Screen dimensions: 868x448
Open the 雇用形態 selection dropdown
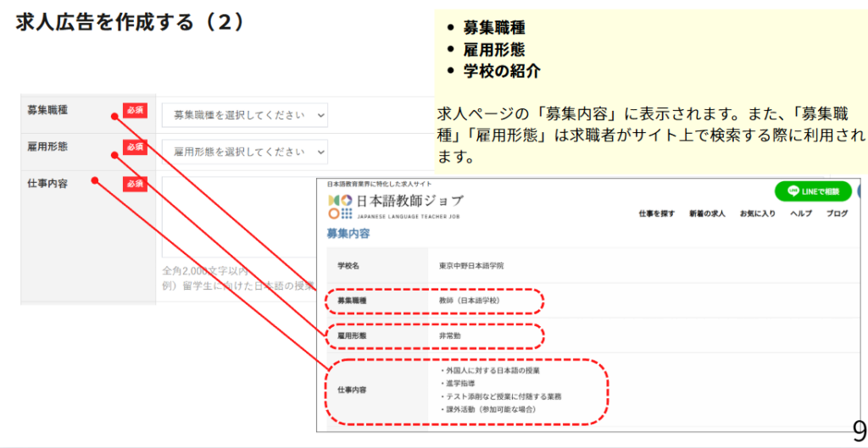pos(244,152)
